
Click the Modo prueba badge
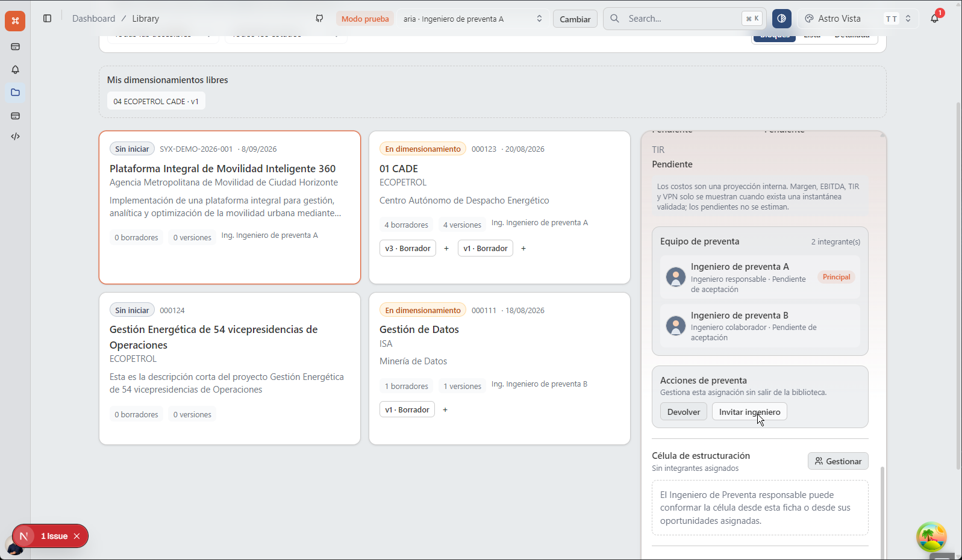click(x=365, y=19)
